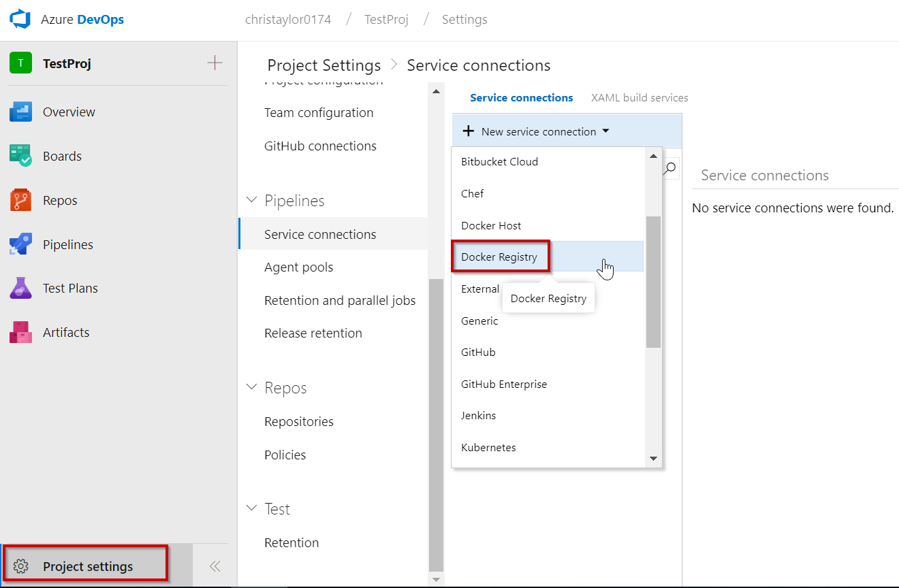Collapse the Test settings section
The height and width of the screenshot is (588, 899).
(x=252, y=509)
